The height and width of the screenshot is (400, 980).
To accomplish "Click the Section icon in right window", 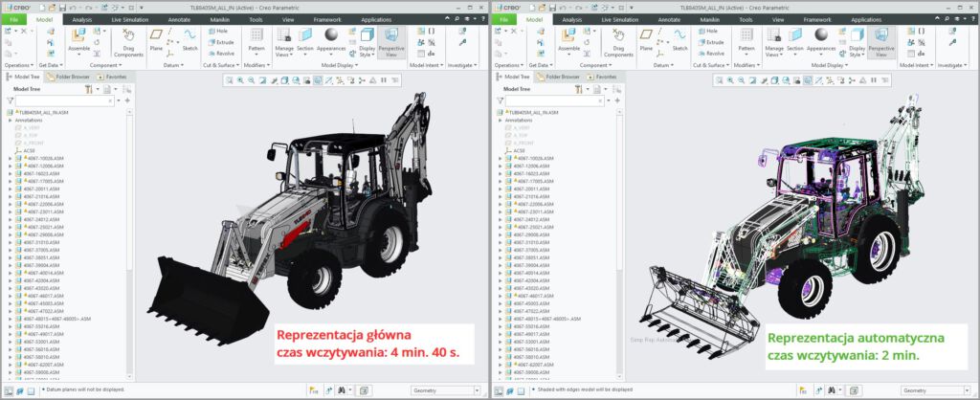I will (795, 34).
